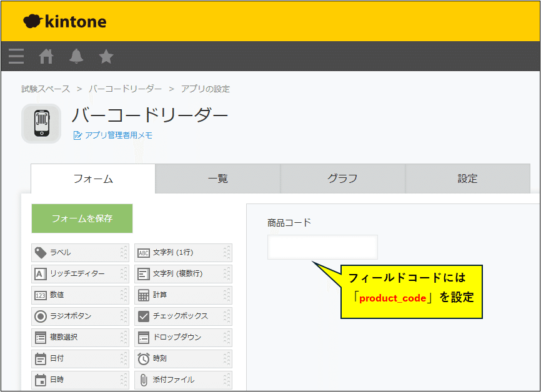Open the hamburger navigation menu

16,57
